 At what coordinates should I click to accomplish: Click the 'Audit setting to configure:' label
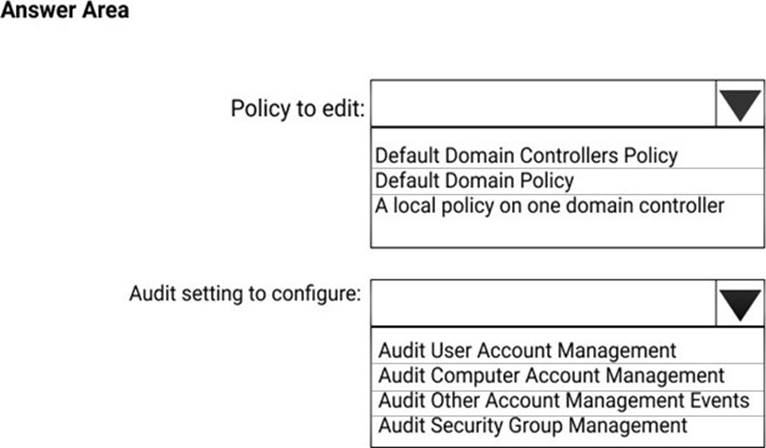(x=245, y=295)
